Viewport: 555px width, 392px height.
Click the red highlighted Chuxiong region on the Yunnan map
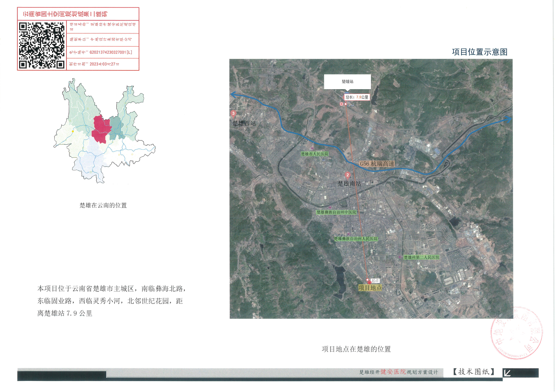click(101, 128)
